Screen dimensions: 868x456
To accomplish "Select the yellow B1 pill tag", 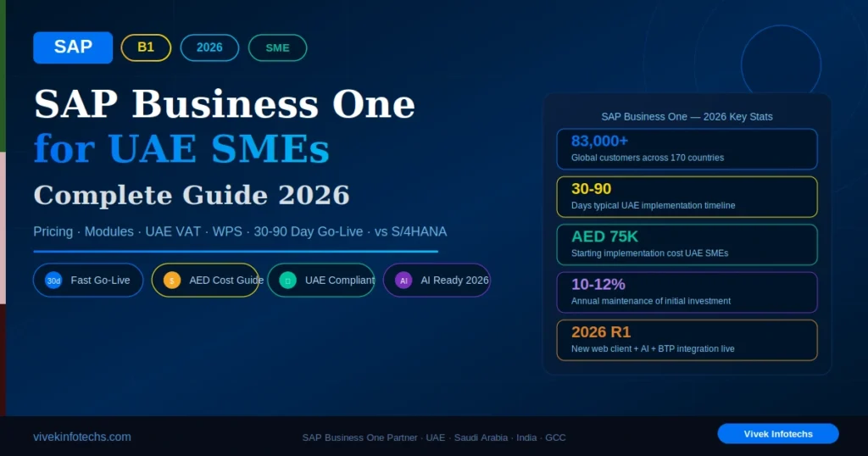I will coord(146,47).
